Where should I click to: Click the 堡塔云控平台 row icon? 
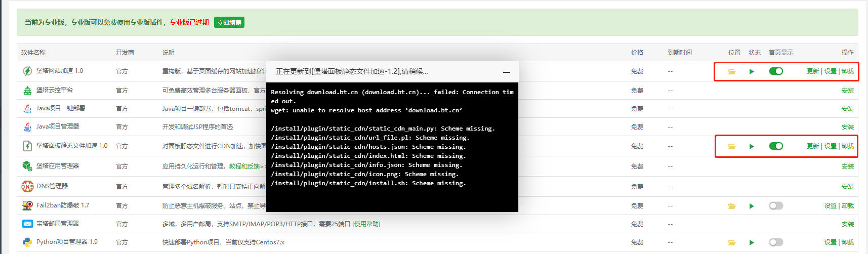point(27,90)
